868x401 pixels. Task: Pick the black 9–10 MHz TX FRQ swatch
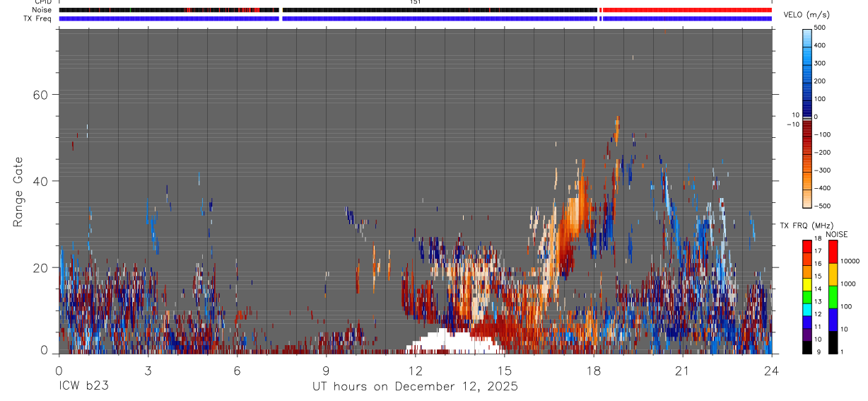coord(807,347)
